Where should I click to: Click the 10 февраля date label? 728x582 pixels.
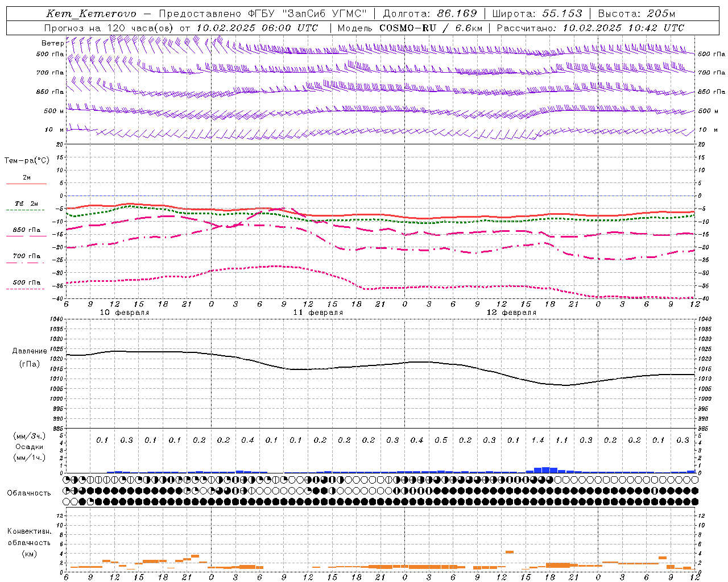click(125, 313)
